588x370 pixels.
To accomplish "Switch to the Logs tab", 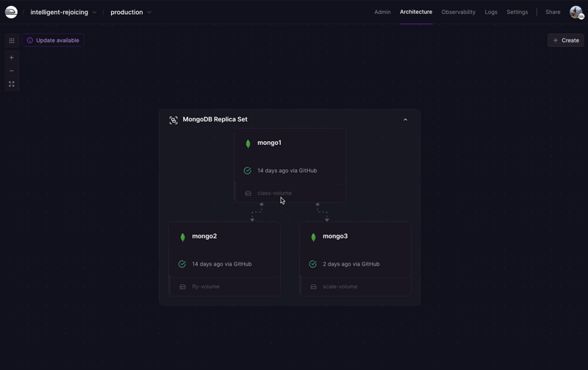I will pyautogui.click(x=491, y=12).
